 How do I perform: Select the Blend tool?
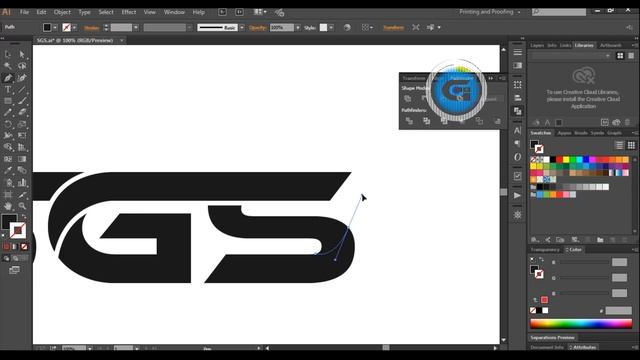click(22, 171)
